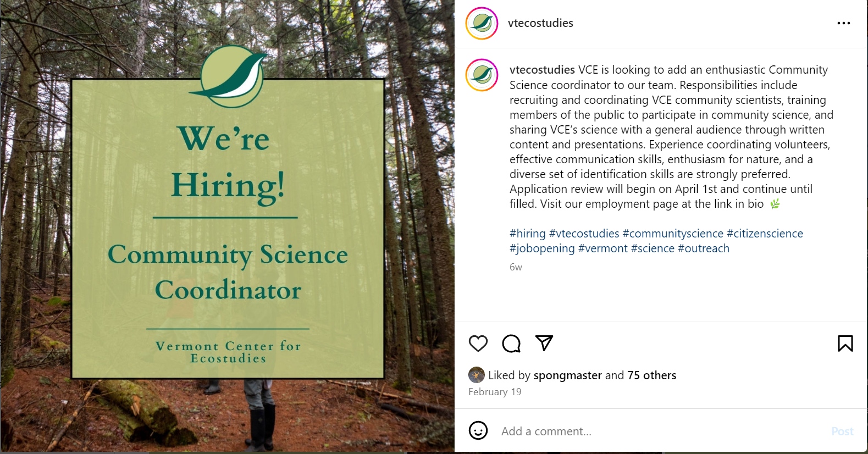The height and width of the screenshot is (454, 868).
Task: View spongmaster's profile from the likes line
Action: [x=567, y=375]
